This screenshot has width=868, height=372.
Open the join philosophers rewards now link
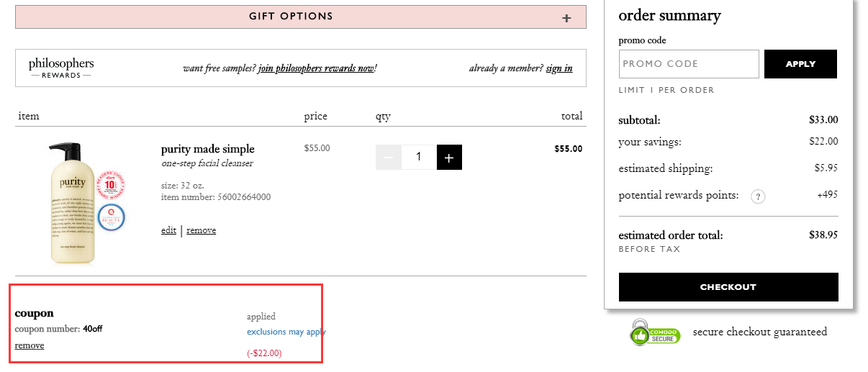pyautogui.click(x=316, y=68)
